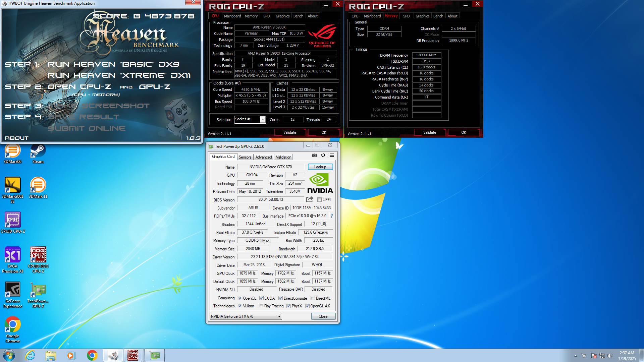Click Validate in the right CPU-Z Memory window

click(x=430, y=132)
